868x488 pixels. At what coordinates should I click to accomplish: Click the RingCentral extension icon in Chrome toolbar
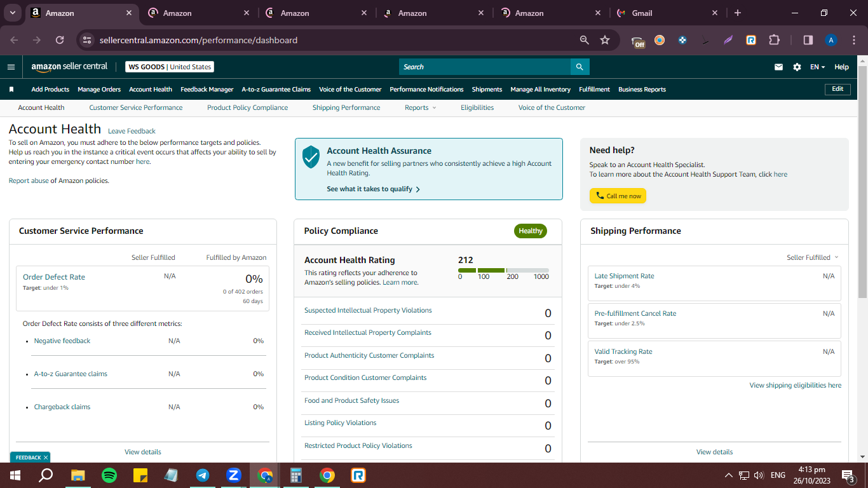(x=751, y=40)
